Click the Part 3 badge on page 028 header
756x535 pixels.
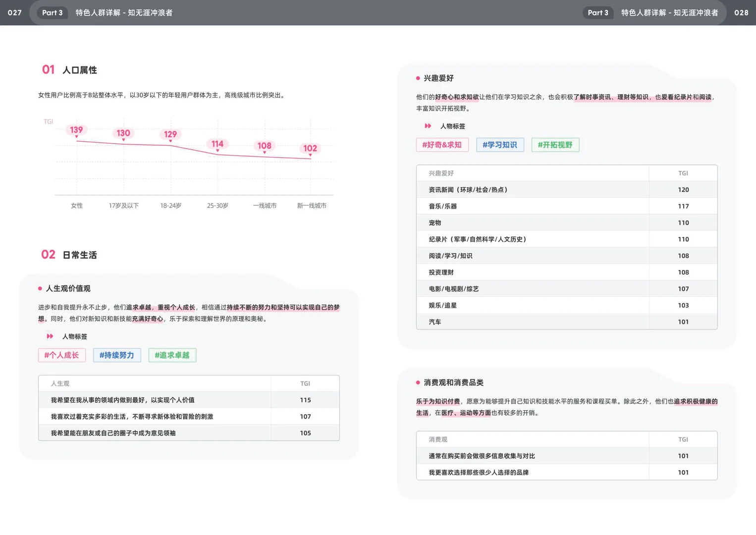pyautogui.click(x=598, y=13)
